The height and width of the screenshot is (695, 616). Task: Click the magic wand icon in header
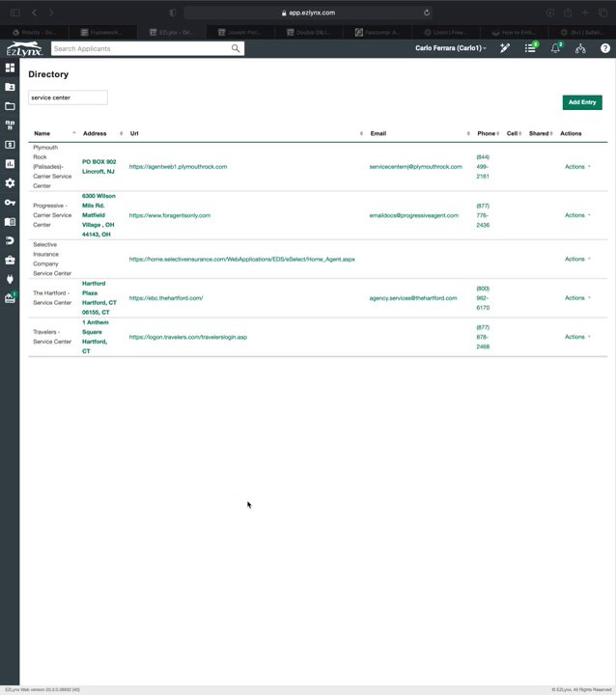(x=505, y=48)
